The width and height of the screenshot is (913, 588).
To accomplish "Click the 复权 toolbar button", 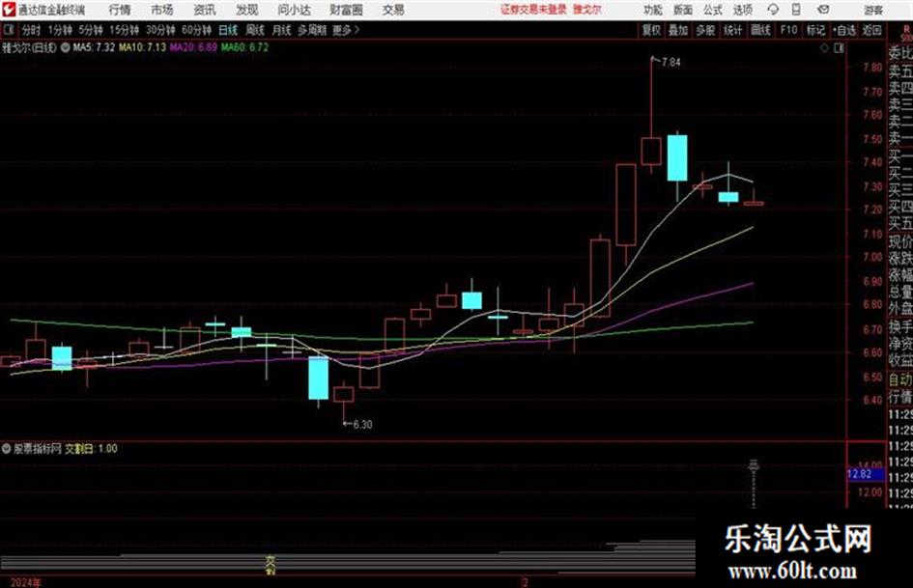I will [651, 30].
